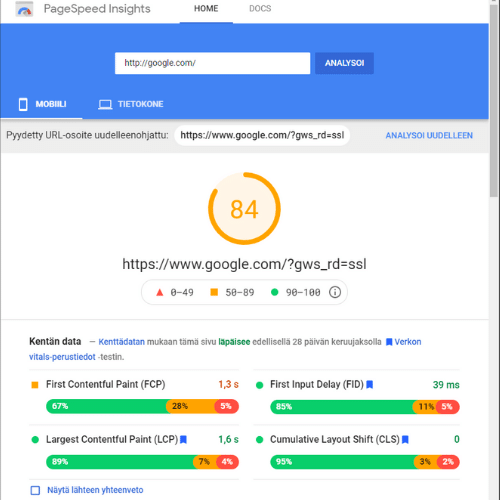Click the redirected URL chip https://www.google.com/?gws_rd=ssl
Viewport: 500px width, 500px height.
[262, 135]
